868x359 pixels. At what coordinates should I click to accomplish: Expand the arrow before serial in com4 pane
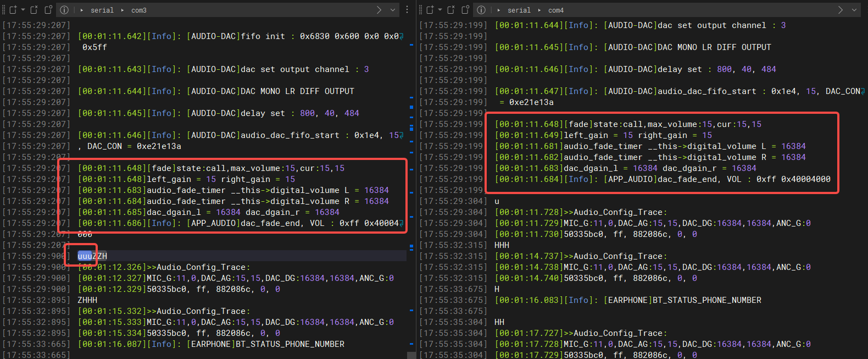pos(499,10)
